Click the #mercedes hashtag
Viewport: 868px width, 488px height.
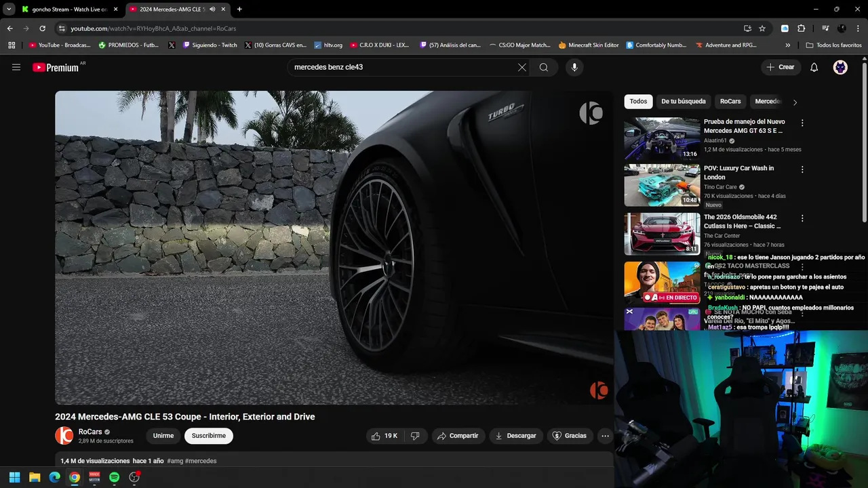pos(201,461)
